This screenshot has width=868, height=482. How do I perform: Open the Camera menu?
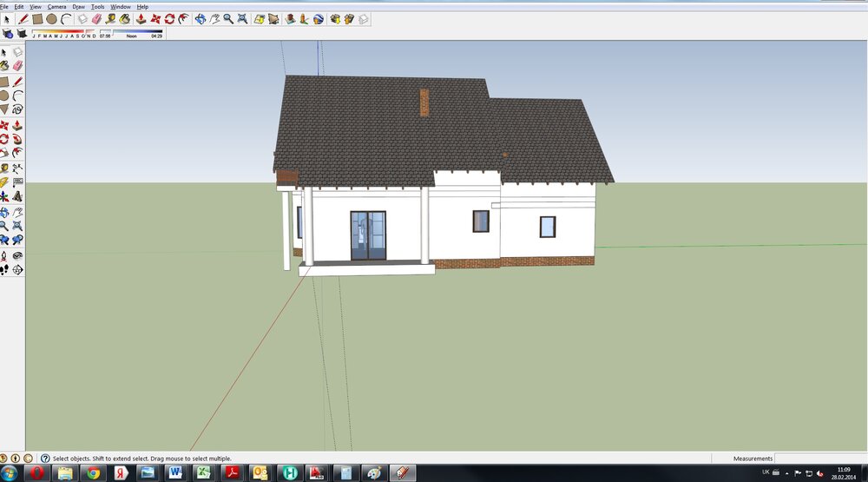pos(56,6)
